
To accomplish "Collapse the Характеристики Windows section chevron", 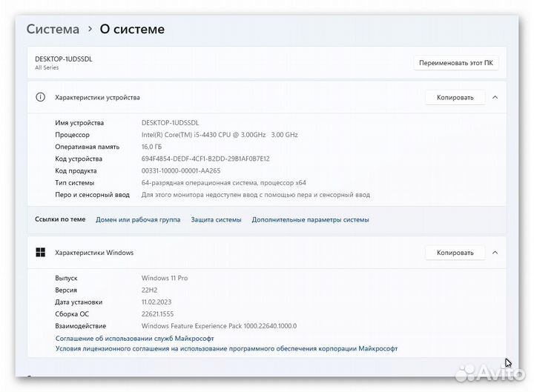I will [495, 253].
